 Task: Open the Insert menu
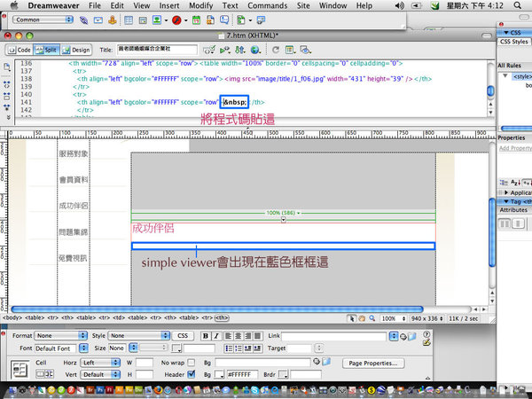tap(169, 5)
